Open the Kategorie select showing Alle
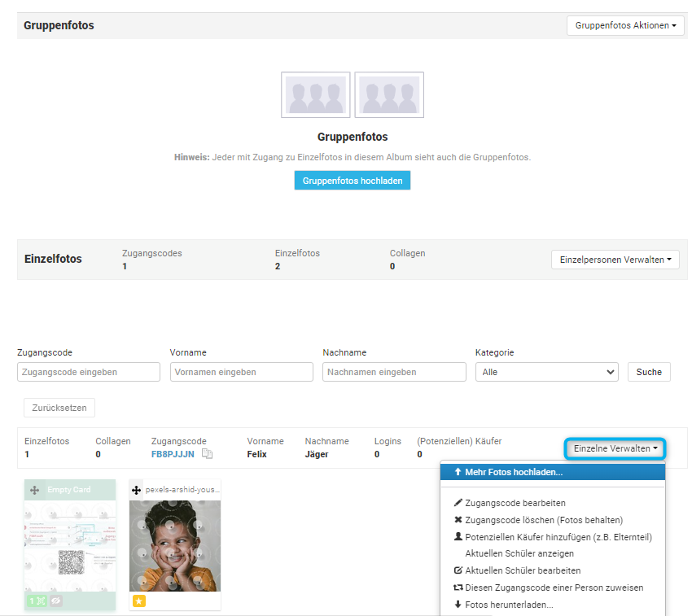The width and height of the screenshot is (692, 616). [547, 372]
